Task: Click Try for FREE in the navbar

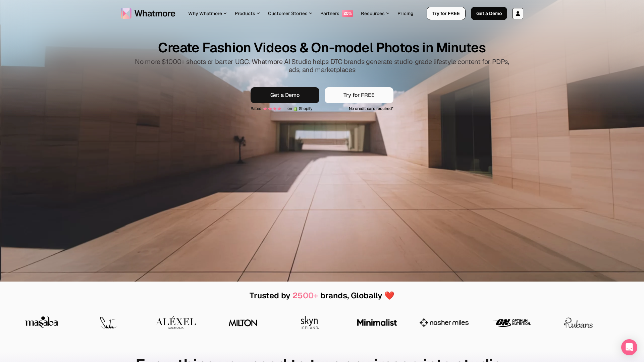Action: coord(446,13)
